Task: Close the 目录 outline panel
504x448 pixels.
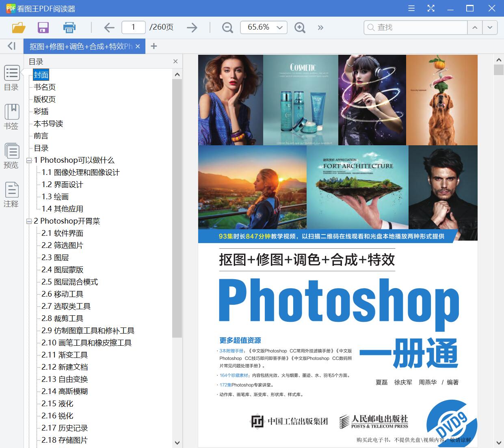Action: click(x=175, y=61)
